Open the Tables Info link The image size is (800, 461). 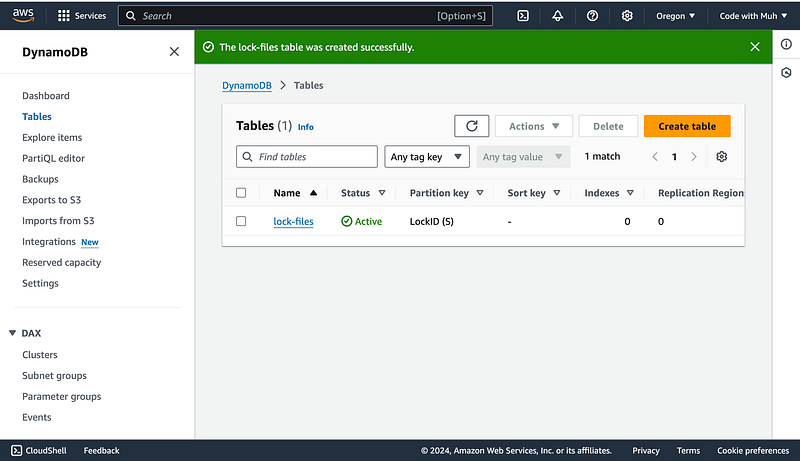(306, 127)
